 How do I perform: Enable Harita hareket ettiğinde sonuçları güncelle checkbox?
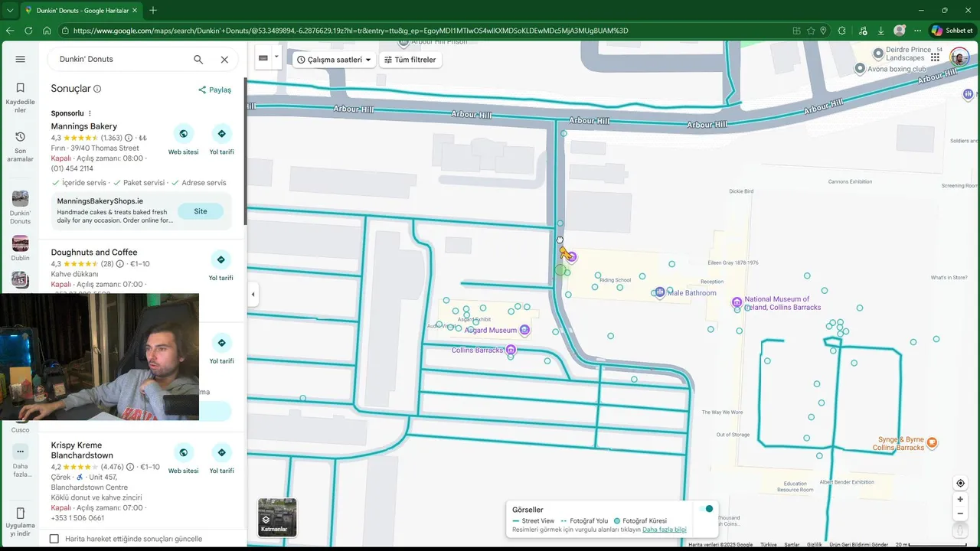[54, 539]
